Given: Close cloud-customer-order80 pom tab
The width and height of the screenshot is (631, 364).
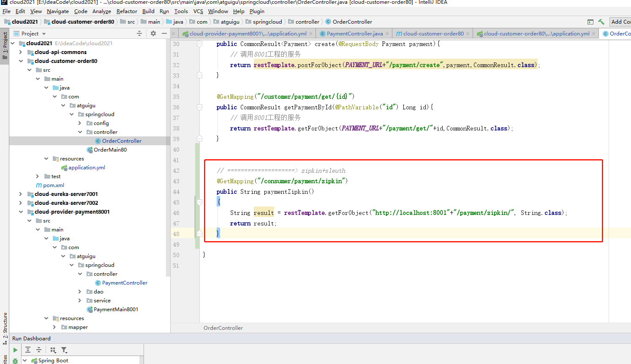Looking at the screenshot, I should [468, 34].
